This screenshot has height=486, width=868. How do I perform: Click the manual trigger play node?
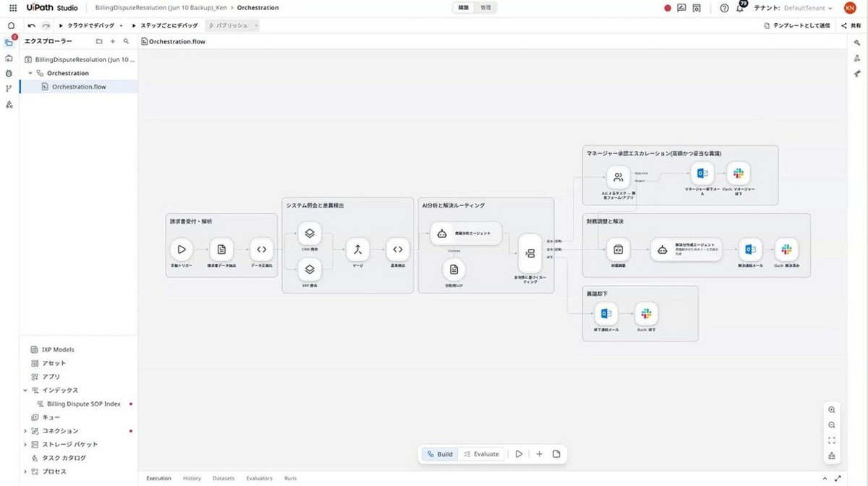point(182,249)
